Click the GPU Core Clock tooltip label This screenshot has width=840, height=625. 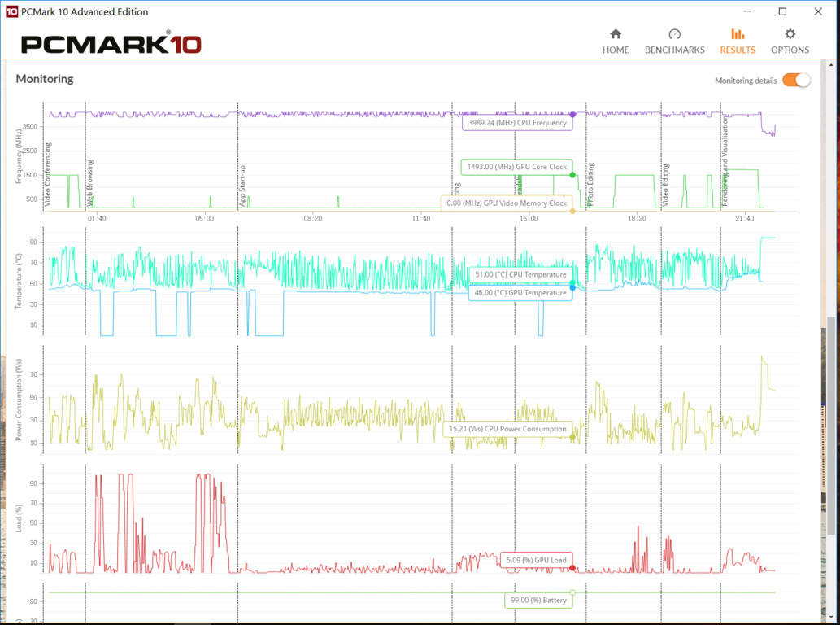[516, 167]
